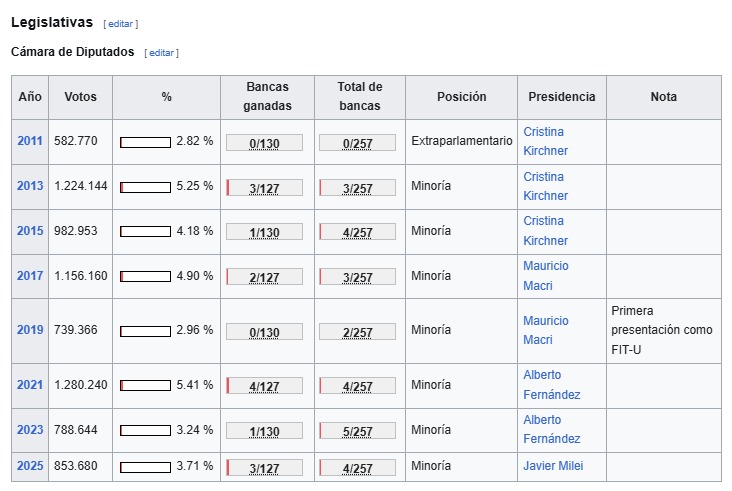Image resolution: width=732 pixels, height=491 pixels.
Task: Open the 2011 election year link
Action: 30,141
